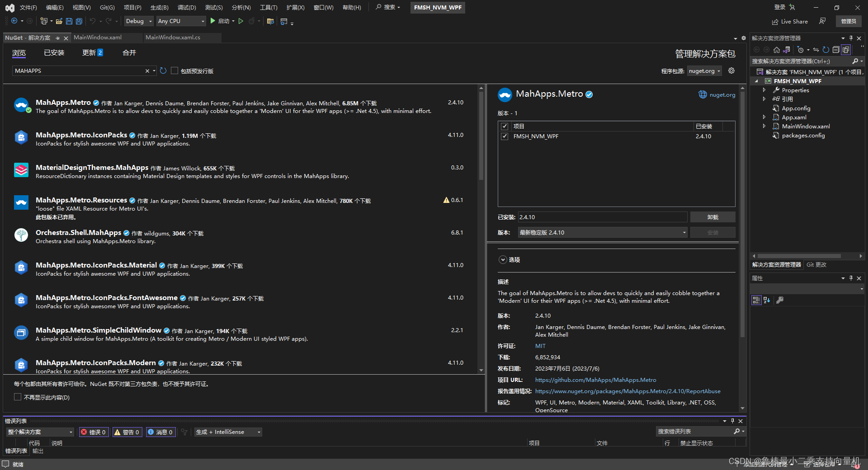Click the Uninstall button
Image resolution: width=868 pixels, height=470 pixels.
pyautogui.click(x=712, y=217)
